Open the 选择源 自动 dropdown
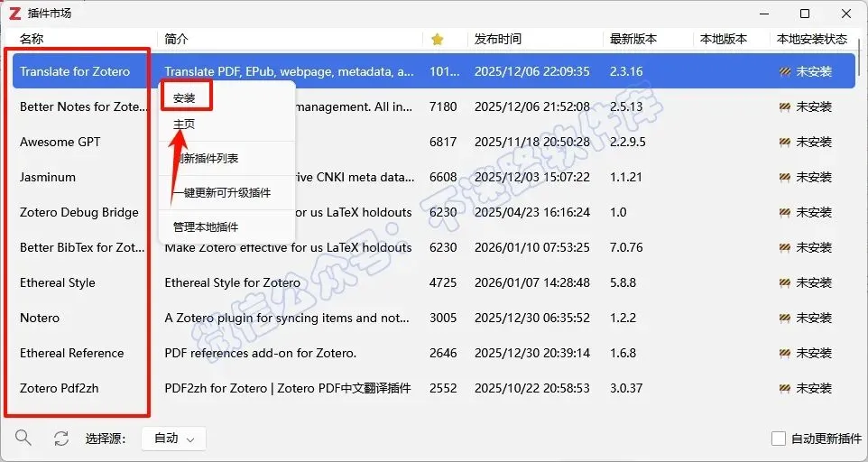 point(174,439)
